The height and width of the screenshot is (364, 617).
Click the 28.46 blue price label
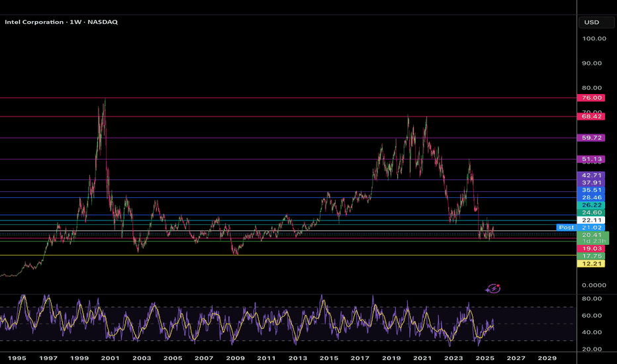coord(591,197)
